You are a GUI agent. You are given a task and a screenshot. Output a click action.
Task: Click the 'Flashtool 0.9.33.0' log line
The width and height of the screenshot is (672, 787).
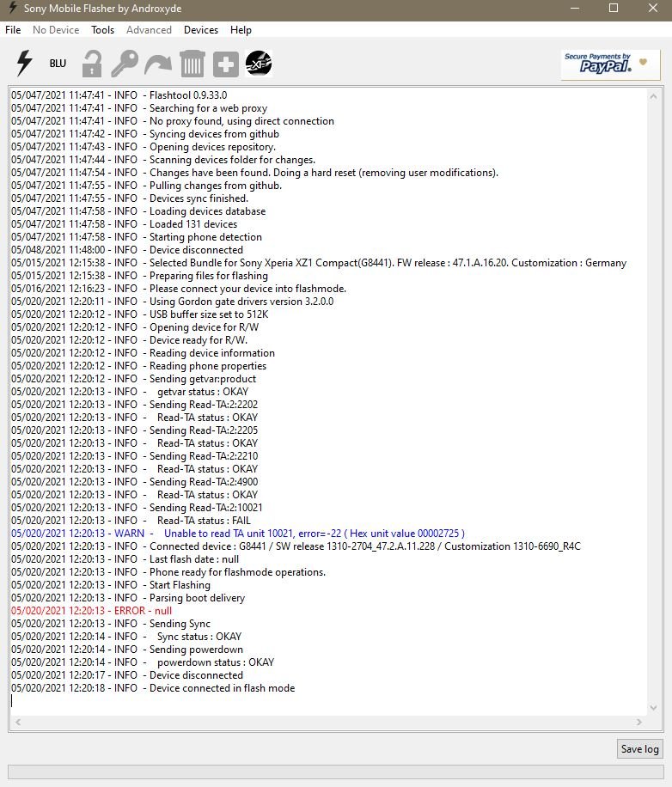click(119, 95)
